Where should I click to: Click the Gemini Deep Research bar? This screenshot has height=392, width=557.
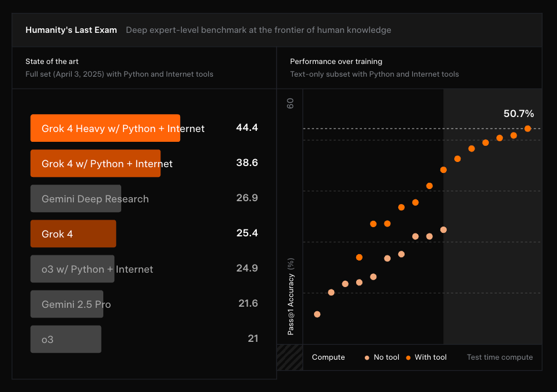pos(76,198)
